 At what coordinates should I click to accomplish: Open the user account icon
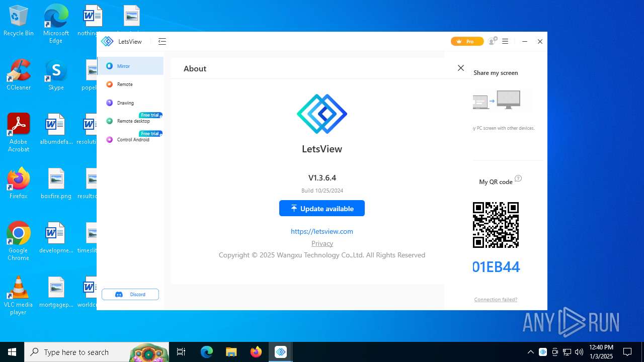tap(493, 41)
